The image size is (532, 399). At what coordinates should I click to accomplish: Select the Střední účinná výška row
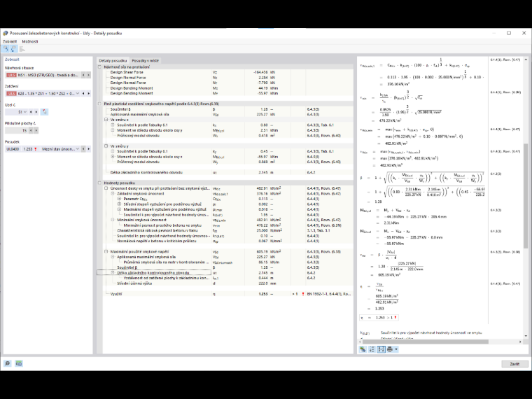click(225, 283)
